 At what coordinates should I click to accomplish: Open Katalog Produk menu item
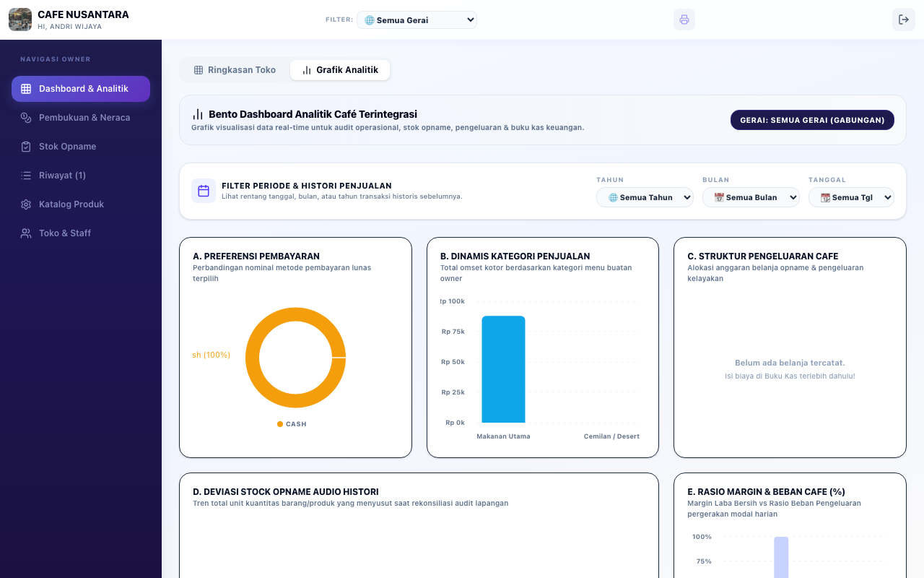(x=81, y=204)
